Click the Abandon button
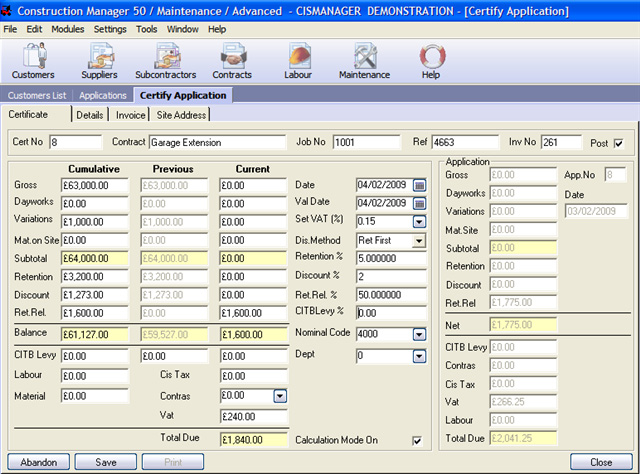Image resolution: width=640 pixels, height=474 pixels. tap(39, 462)
